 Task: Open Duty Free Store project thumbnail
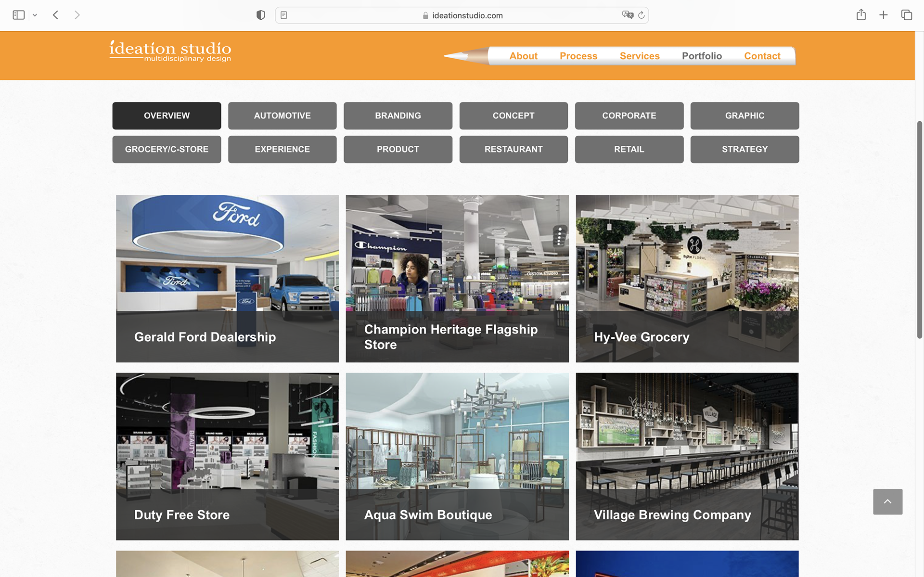click(227, 456)
